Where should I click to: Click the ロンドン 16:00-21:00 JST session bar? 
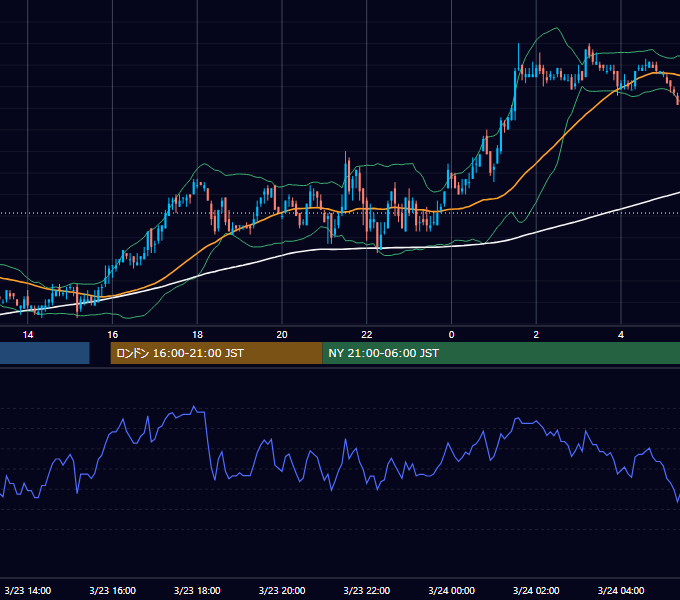[x=216, y=353]
